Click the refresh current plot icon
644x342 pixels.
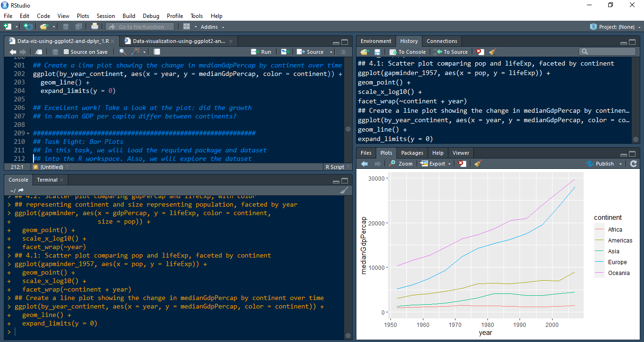(633, 164)
